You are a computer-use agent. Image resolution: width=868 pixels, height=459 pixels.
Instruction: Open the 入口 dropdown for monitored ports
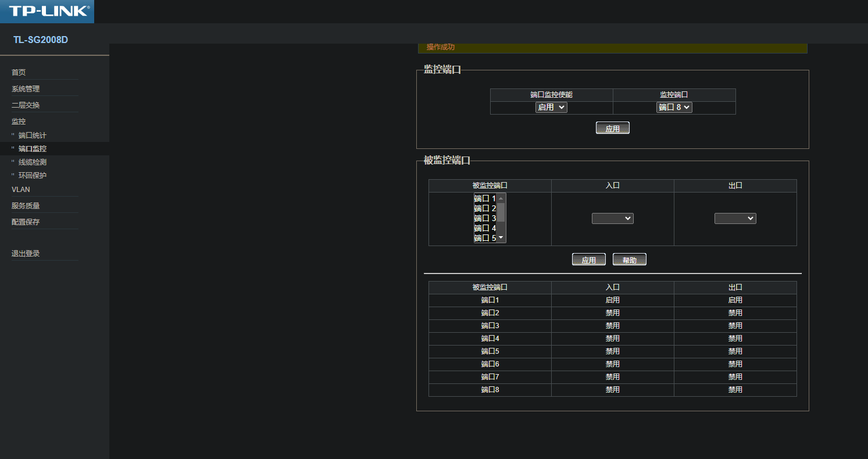coord(612,218)
